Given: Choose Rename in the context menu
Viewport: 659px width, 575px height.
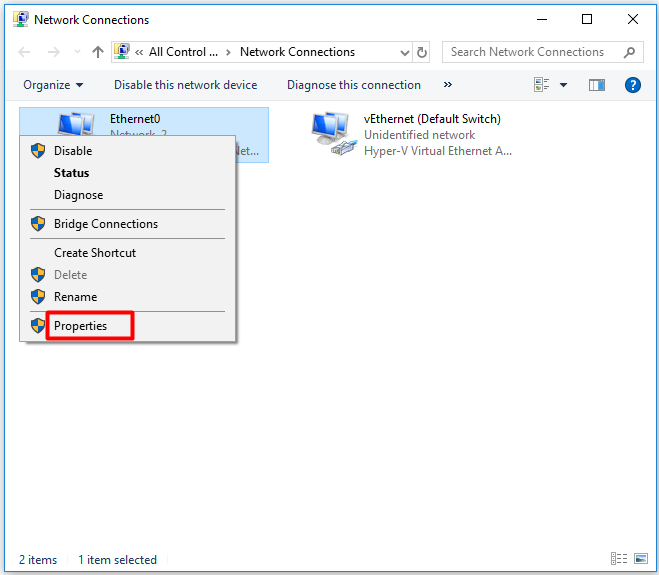Looking at the screenshot, I should tap(128, 297).
